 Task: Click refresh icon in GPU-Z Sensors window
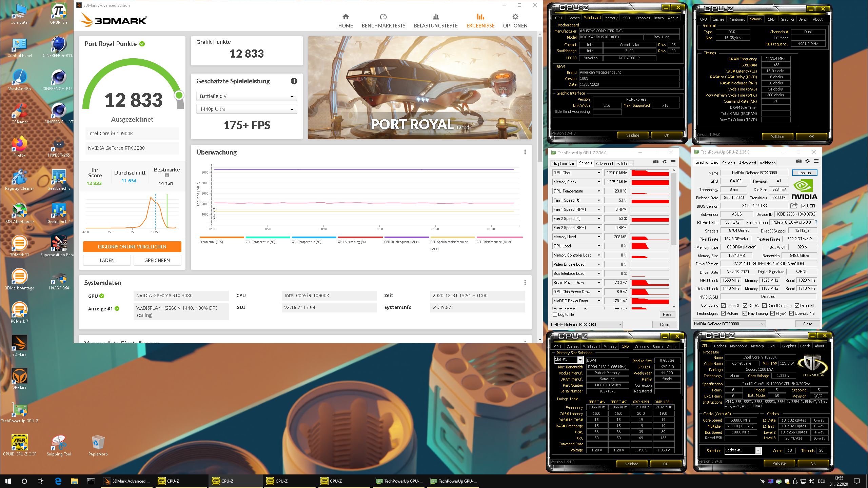tap(664, 162)
